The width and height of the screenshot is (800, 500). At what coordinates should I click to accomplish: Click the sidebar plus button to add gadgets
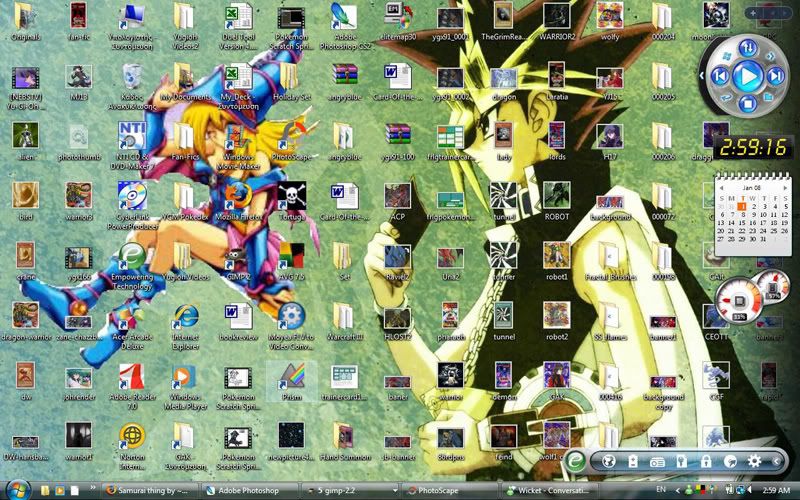tap(754, 13)
